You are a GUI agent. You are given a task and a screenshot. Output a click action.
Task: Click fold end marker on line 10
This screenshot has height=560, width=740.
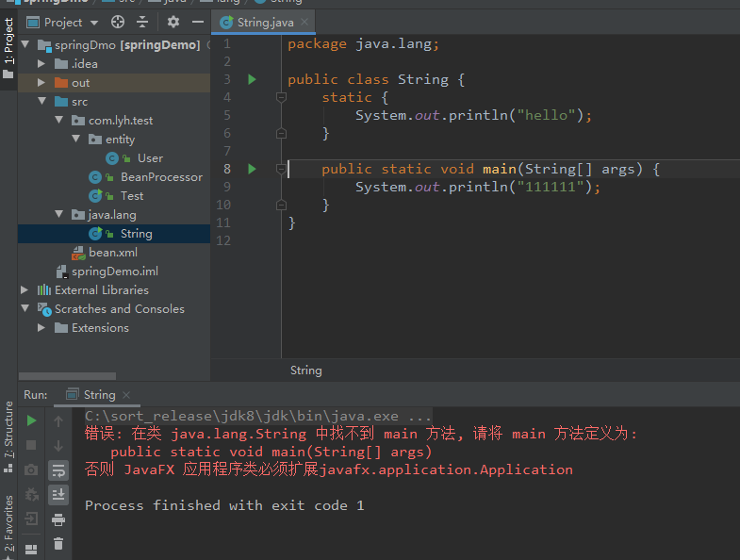(x=281, y=205)
